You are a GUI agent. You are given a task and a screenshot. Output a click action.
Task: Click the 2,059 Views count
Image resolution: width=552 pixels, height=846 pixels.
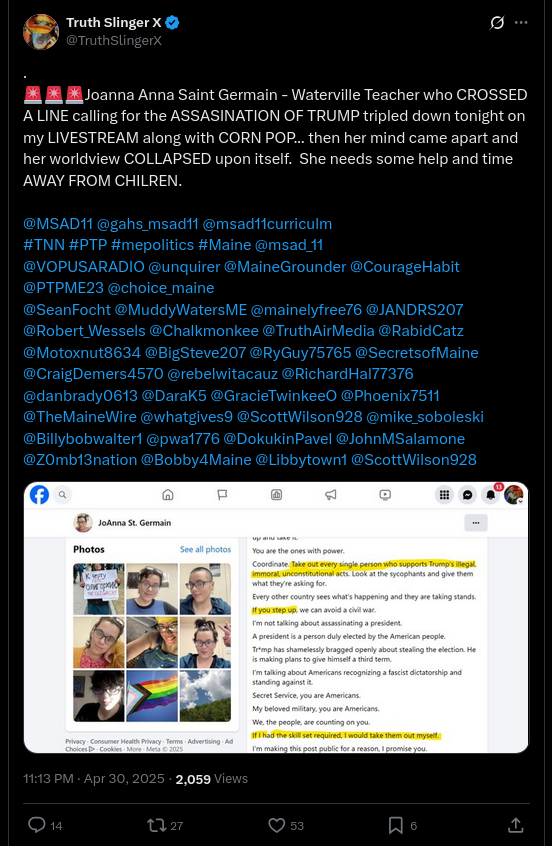[x=212, y=779]
